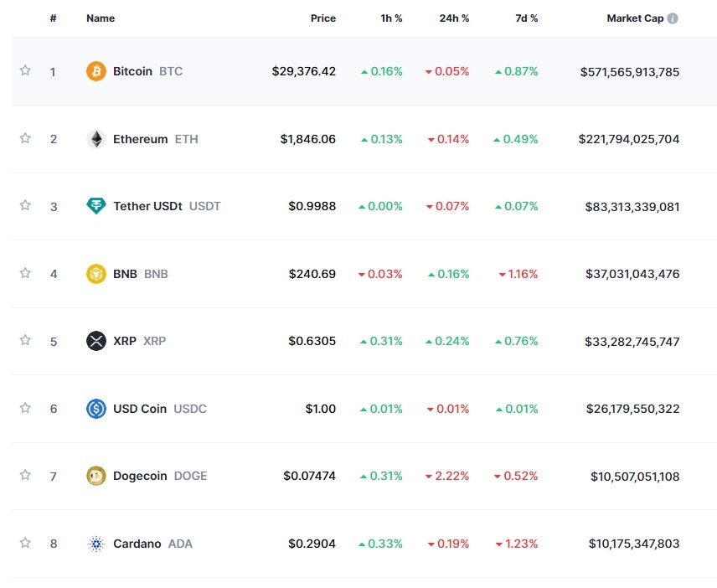Open the Market Cap info tooltip icon
The height and width of the screenshot is (588, 717).
click(x=673, y=18)
